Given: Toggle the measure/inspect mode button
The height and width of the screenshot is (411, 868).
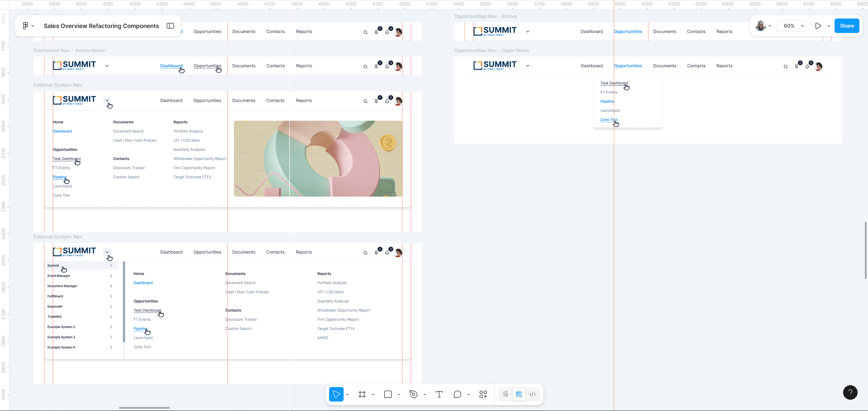Looking at the screenshot, I should [x=519, y=394].
